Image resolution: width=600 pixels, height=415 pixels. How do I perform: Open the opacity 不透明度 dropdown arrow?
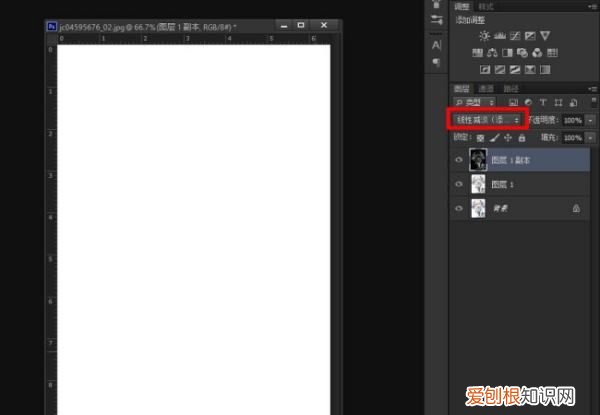tap(589, 119)
